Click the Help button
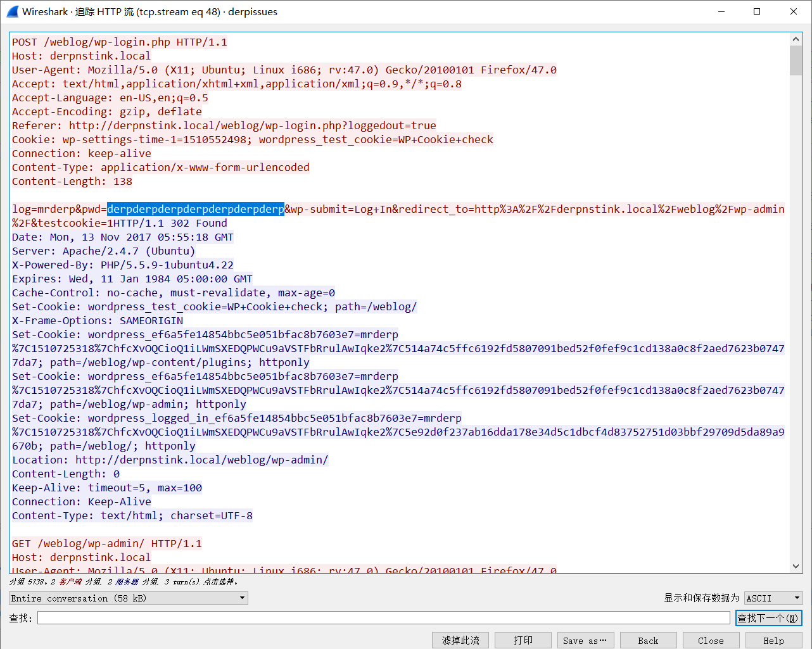This screenshot has height=649, width=812. pos(773,640)
